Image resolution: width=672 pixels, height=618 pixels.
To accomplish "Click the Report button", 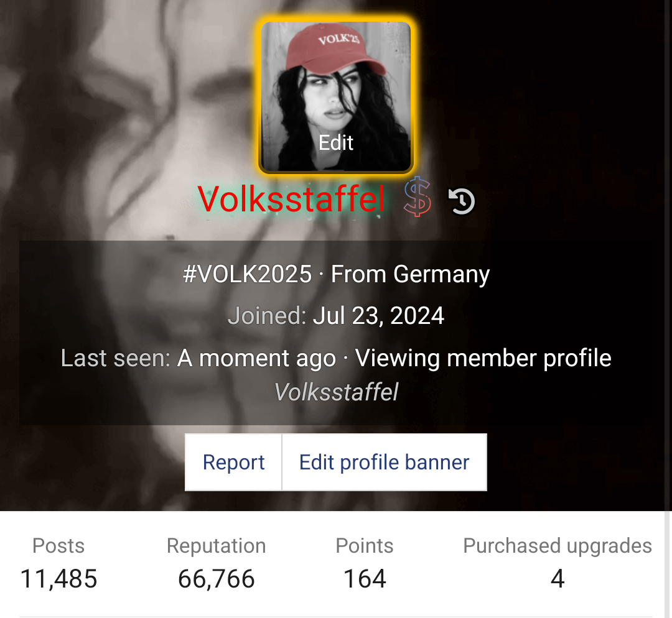I will pos(233,462).
